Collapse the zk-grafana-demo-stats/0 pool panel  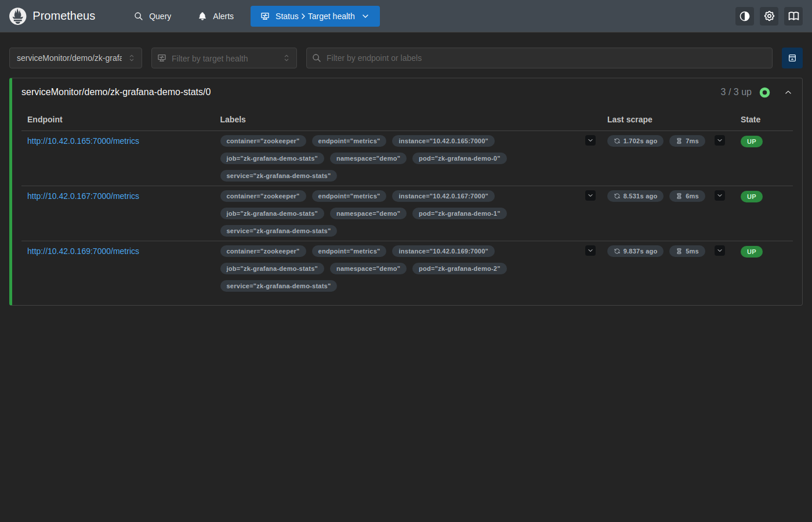[x=788, y=92]
